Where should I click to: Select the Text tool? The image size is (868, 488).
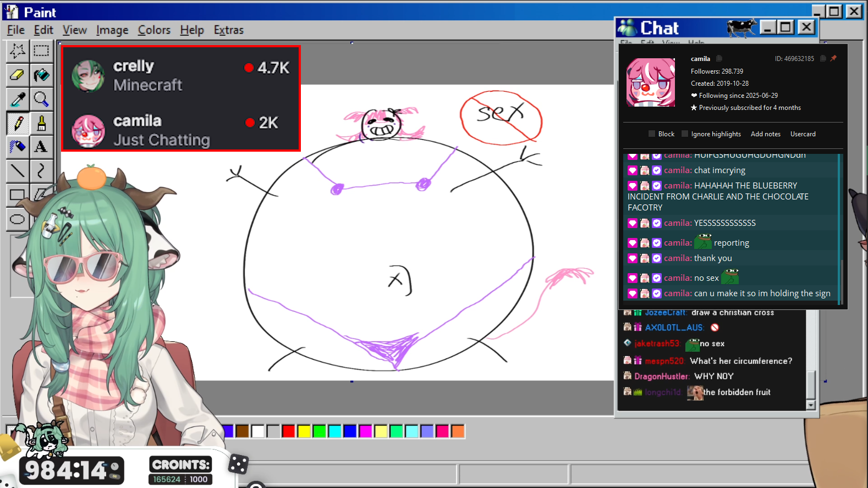tap(41, 147)
